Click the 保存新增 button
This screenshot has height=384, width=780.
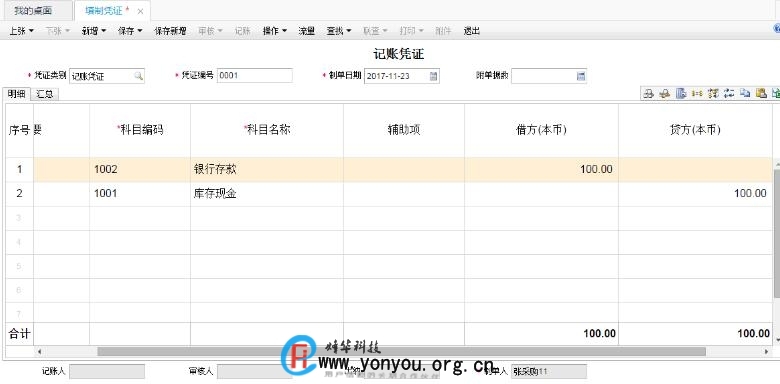click(170, 31)
